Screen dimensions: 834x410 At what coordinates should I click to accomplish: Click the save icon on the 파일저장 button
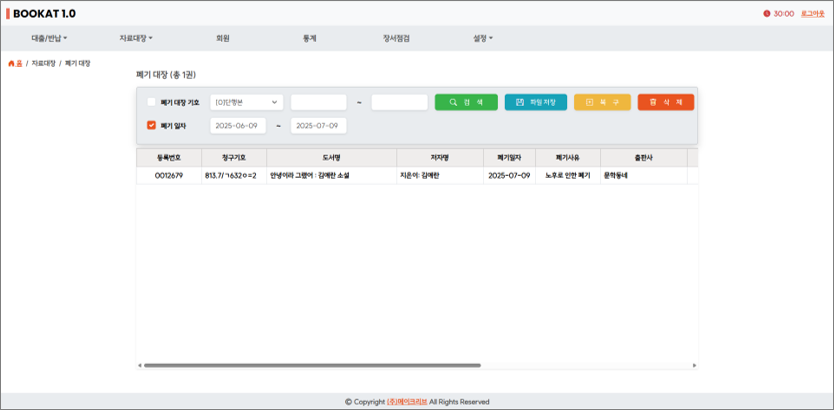(520, 102)
